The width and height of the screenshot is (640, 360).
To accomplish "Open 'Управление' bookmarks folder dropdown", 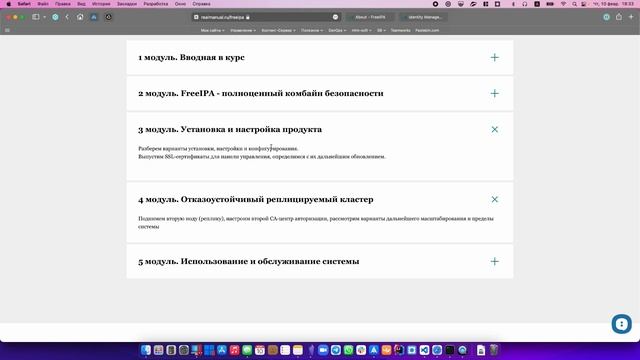I will [243, 30].
